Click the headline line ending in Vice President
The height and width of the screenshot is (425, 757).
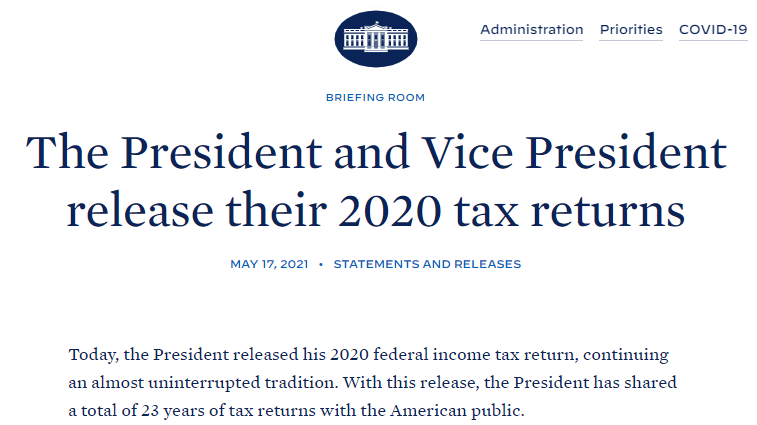tap(376, 152)
